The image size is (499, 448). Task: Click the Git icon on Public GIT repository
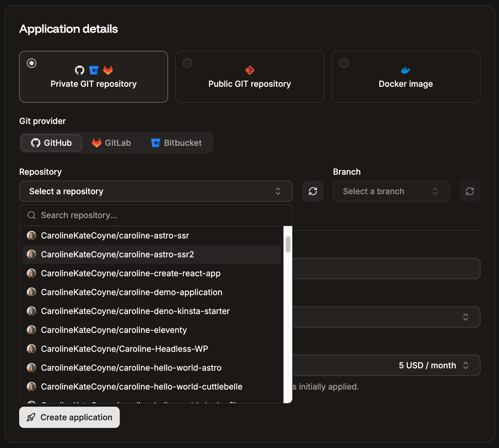coord(249,70)
